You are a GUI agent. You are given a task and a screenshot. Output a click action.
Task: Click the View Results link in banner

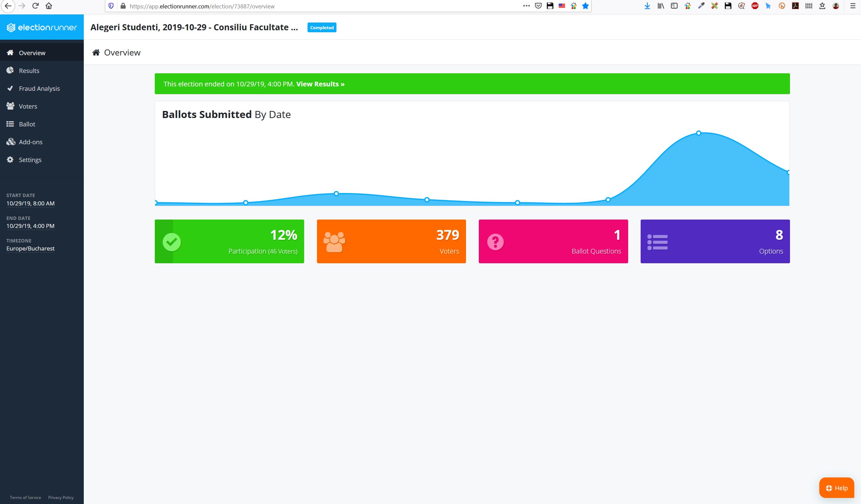click(320, 84)
